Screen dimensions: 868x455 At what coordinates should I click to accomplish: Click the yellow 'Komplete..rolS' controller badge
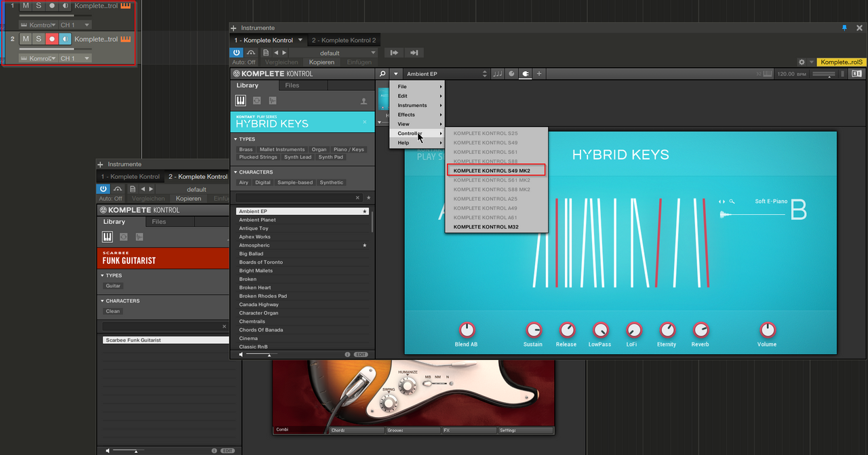tap(842, 62)
